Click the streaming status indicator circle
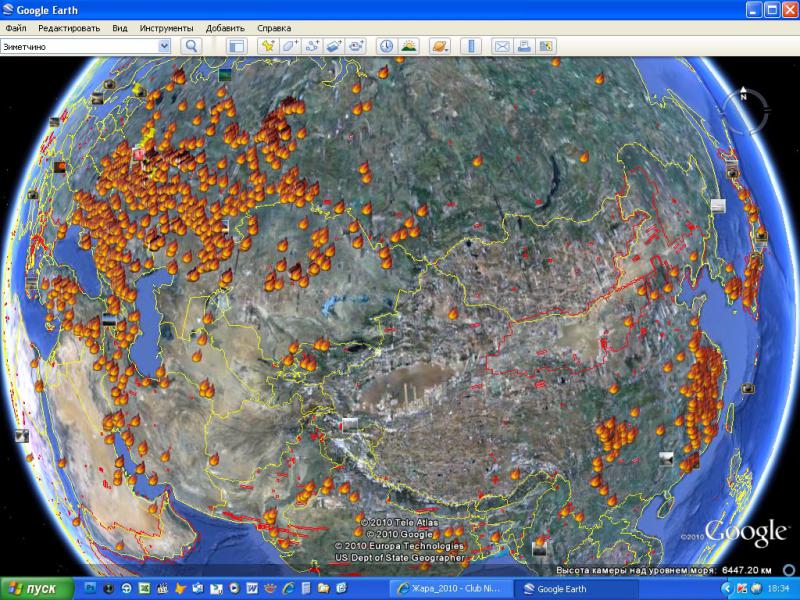 coord(789,569)
